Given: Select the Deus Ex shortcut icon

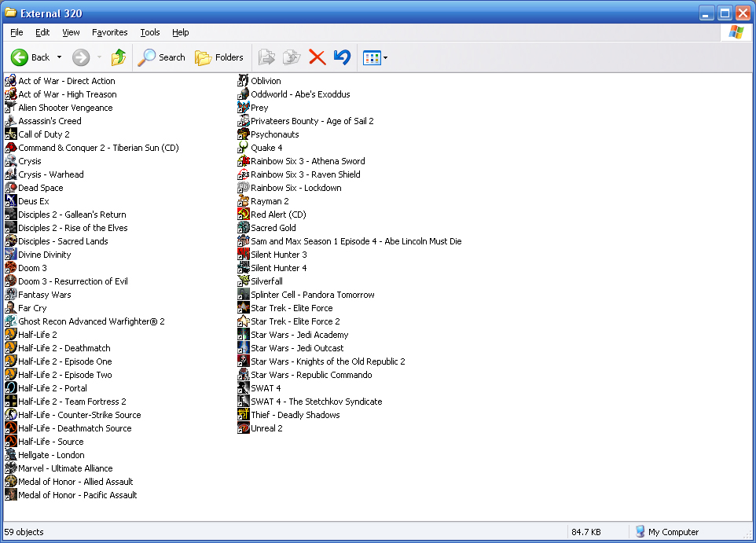Looking at the screenshot, I should coord(10,200).
